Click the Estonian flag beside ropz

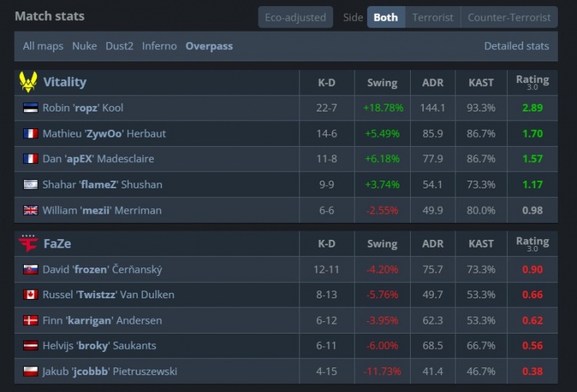click(x=31, y=108)
